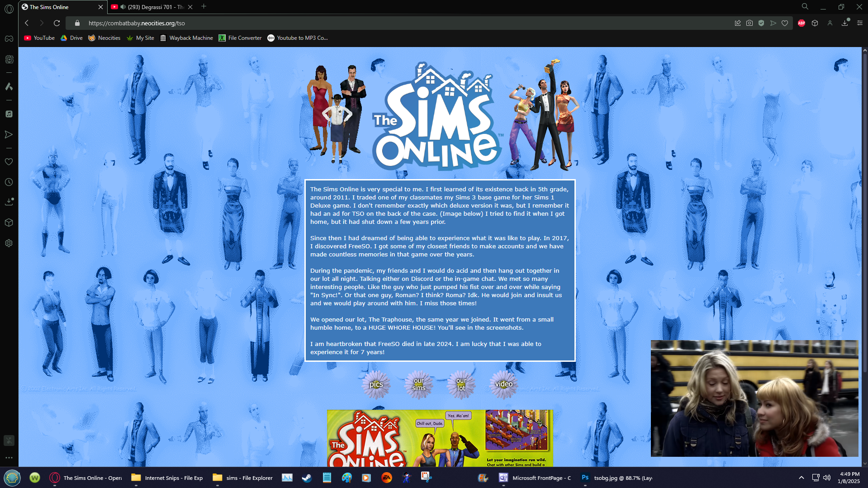Open sidebar settings gear icon
Viewport: 868px width, 488px height.
click(9, 243)
